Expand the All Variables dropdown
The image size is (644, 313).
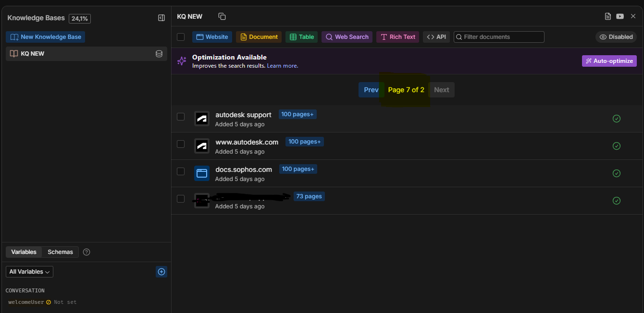click(x=29, y=272)
